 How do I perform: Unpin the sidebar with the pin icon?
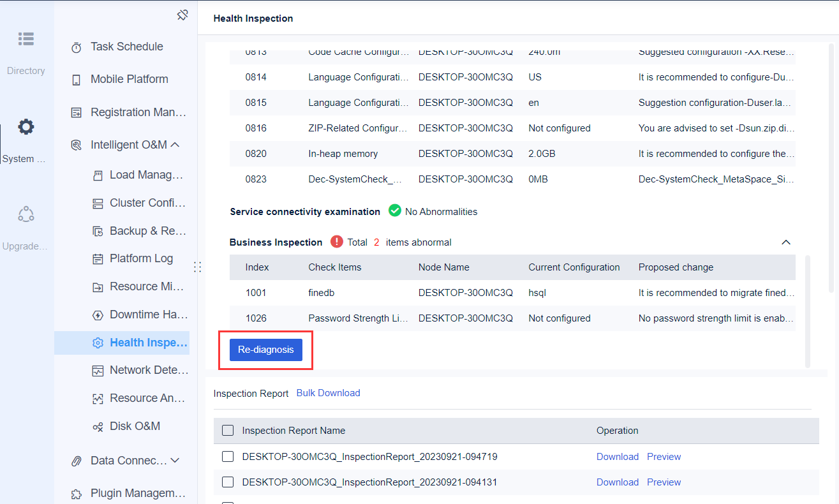point(182,15)
